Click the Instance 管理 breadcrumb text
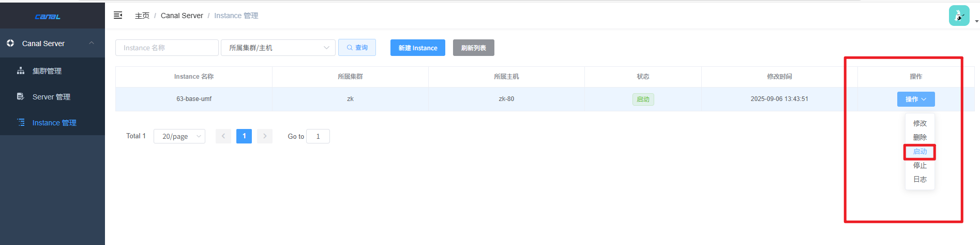Image resolution: width=980 pixels, height=245 pixels. [x=236, y=16]
